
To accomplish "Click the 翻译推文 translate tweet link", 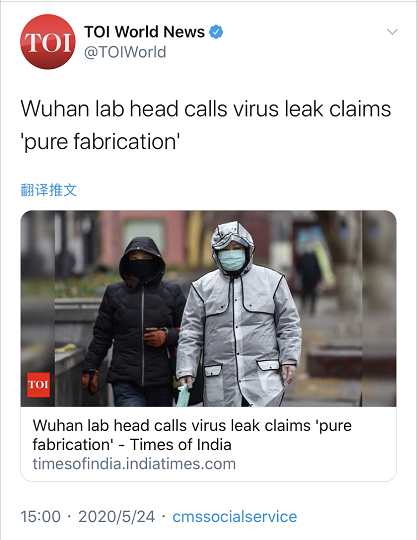I will coord(49,190).
